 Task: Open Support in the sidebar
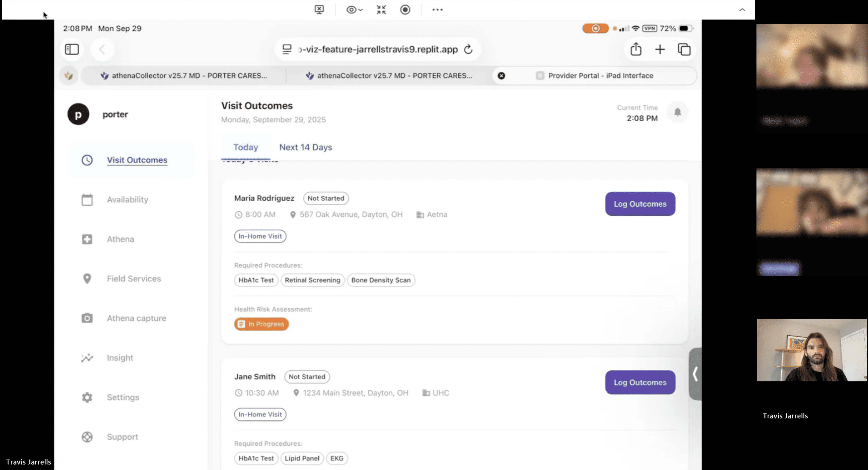[122, 437]
